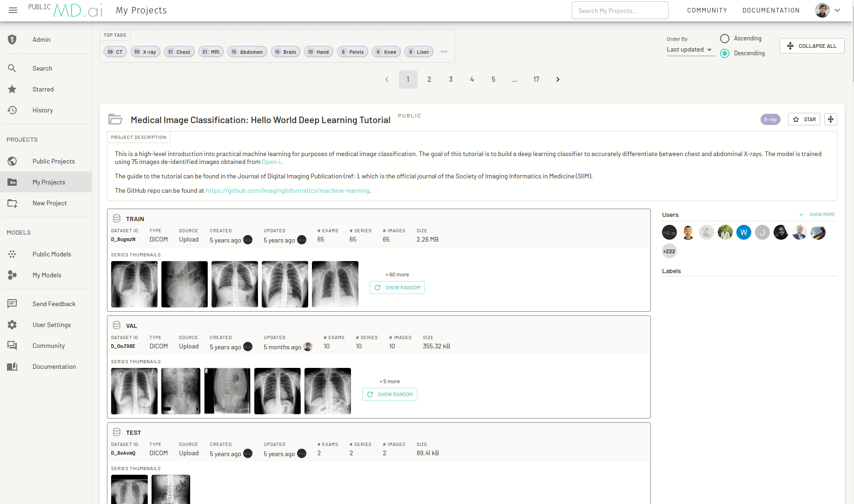The image size is (854, 504).
Task: Select Public Projects in the sidebar
Action: [x=12, y=161]
